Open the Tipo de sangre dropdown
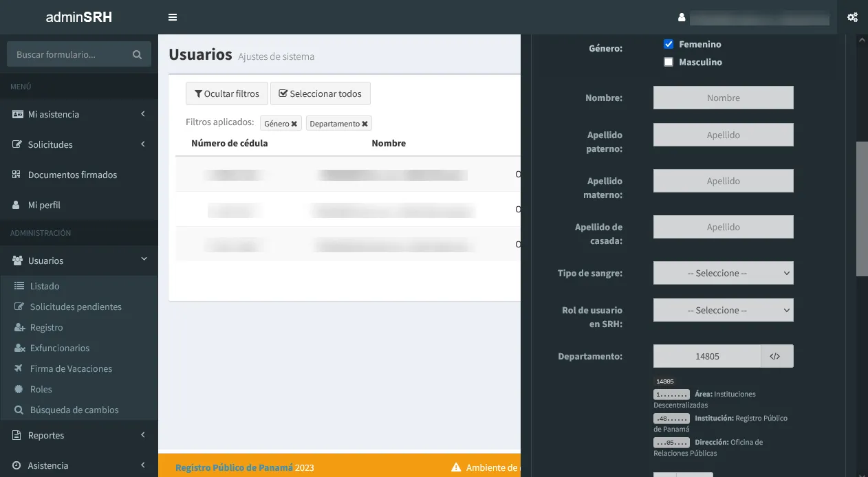Screen dimensions: 868x477 (x=723, y=273)
